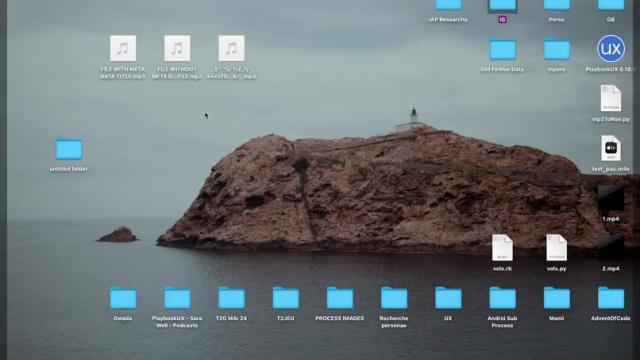Select the FILE WITHOUT META mp3 file
640x360 pixels.
[177, 49]
